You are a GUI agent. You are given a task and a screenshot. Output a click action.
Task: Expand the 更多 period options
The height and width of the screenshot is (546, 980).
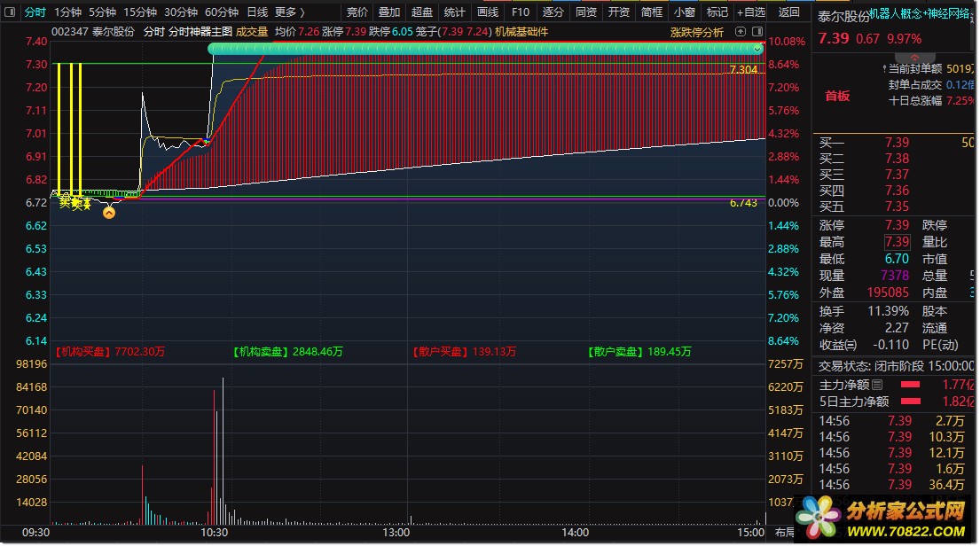pos(290,12)
